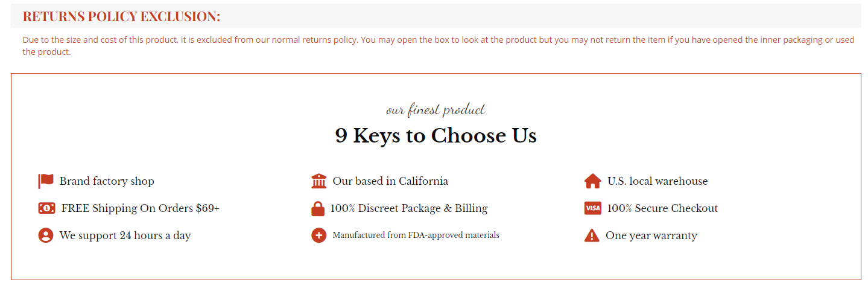
Task: Click the Returns Policy Exclusion heading
Action: (121, 16)
